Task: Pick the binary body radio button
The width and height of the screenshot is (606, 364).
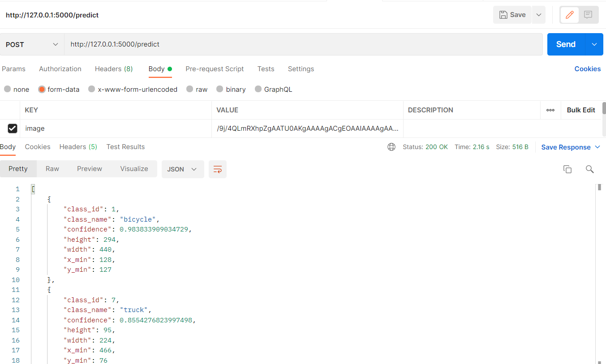Action: pos(219,89)
